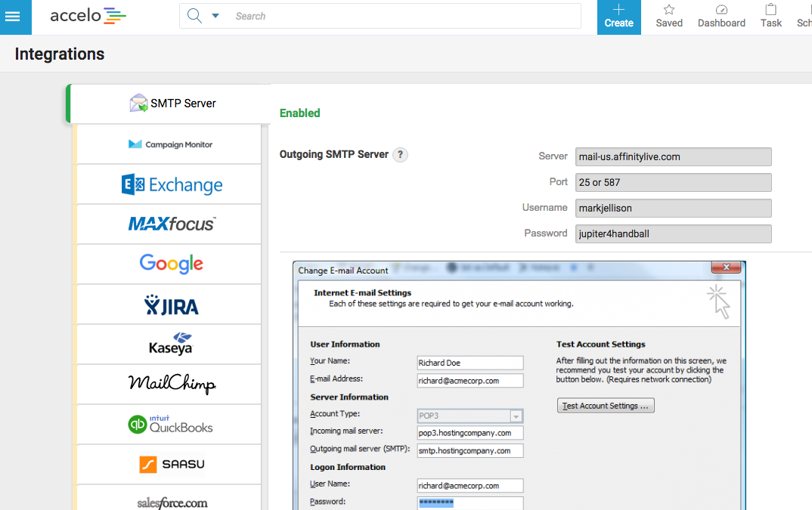Viewport: 812px width, 510px height.
Task: Select the Exchange integration
Action: (172, 184)
